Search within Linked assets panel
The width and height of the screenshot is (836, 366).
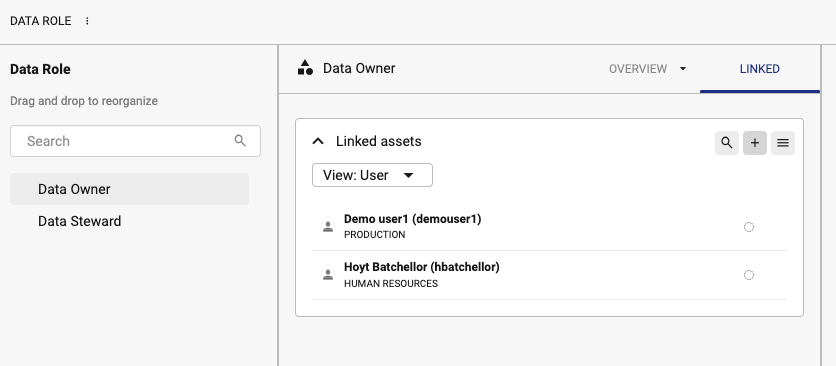[x=727, y=143]
